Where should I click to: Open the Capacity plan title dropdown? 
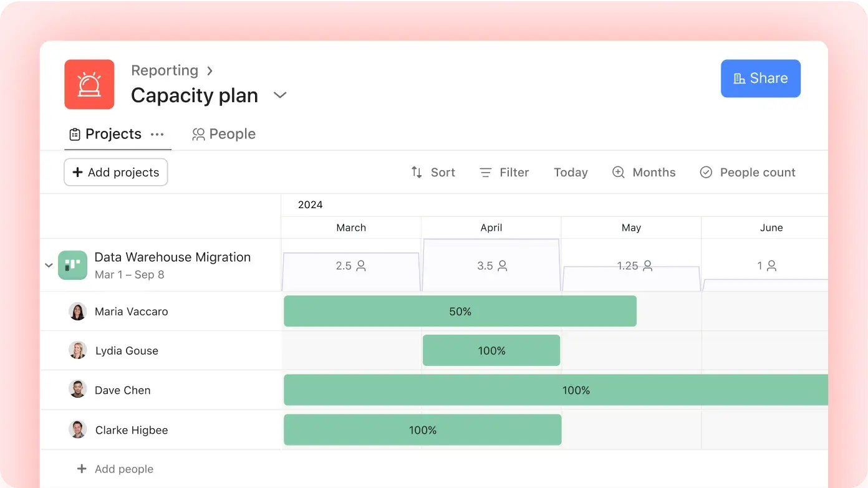(280, 95)
